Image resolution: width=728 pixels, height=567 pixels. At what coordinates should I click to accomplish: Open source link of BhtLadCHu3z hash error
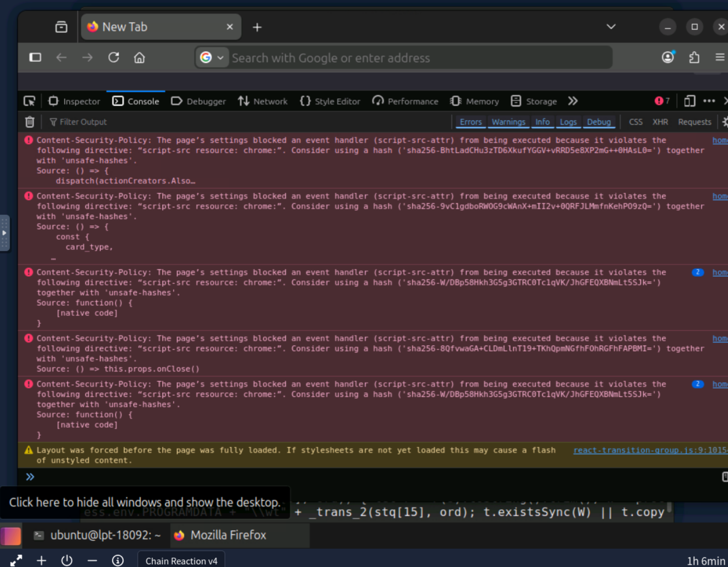[x=720, y=140]
